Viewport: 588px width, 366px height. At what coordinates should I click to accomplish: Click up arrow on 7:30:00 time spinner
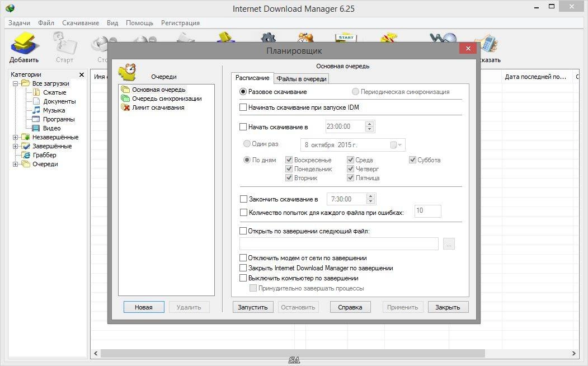370,196
